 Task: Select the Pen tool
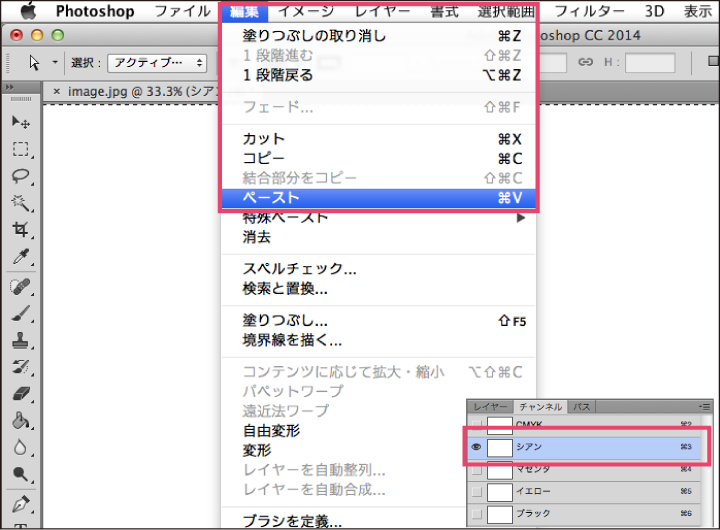coord(21,504)
